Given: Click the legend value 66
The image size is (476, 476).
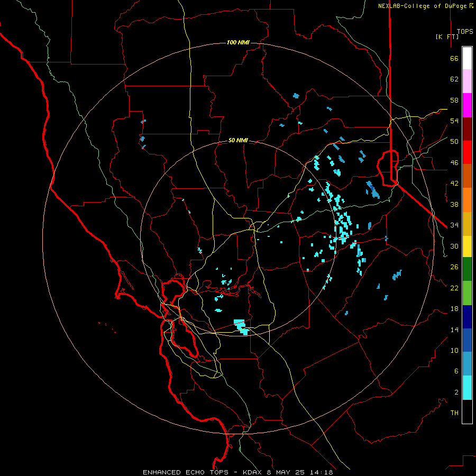Looking at the screenshot, I should [x=454, y=58].
